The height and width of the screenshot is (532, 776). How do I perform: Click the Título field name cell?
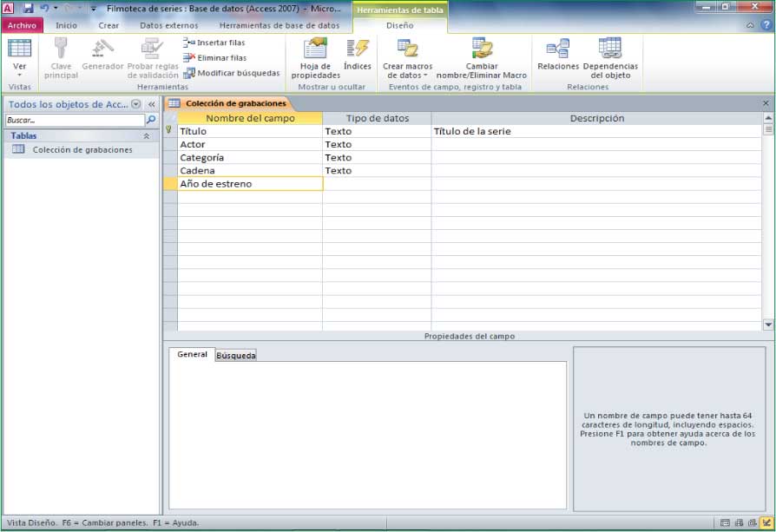250,131
